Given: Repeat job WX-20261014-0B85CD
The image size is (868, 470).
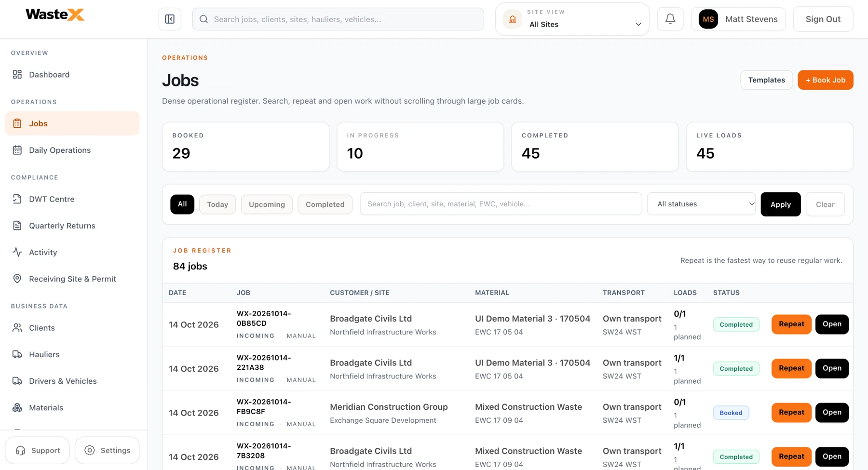Looking at the screenshot, I should 791,324.
